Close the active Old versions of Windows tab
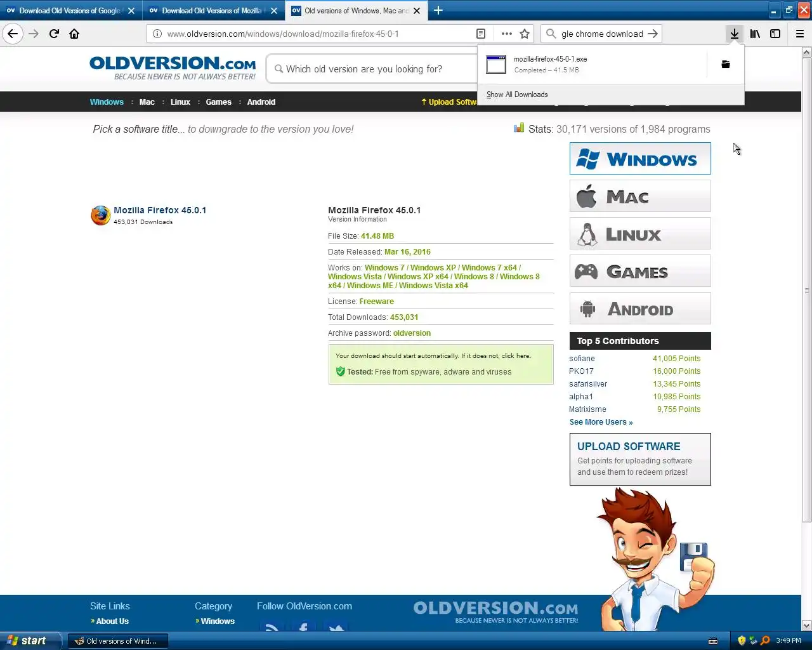Screen dimensions: 812x650 pyautogui.click(x=417, y=11)
